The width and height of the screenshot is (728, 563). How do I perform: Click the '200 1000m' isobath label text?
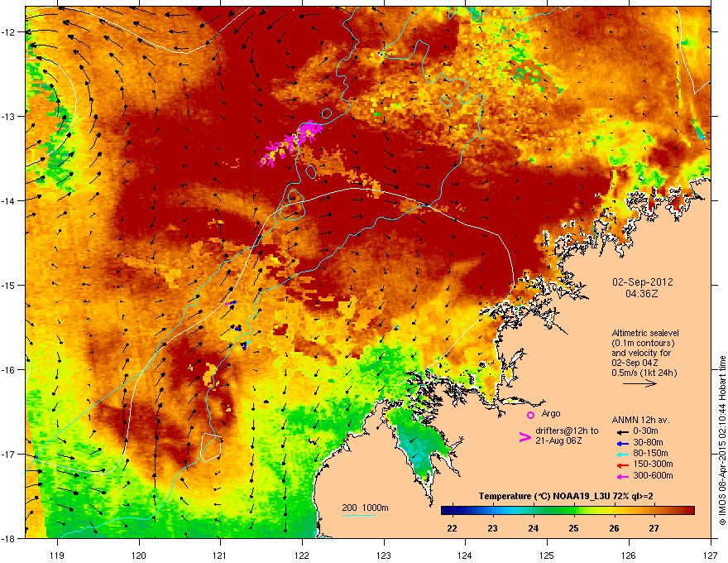pyautogui.click(x=366, y=508)
